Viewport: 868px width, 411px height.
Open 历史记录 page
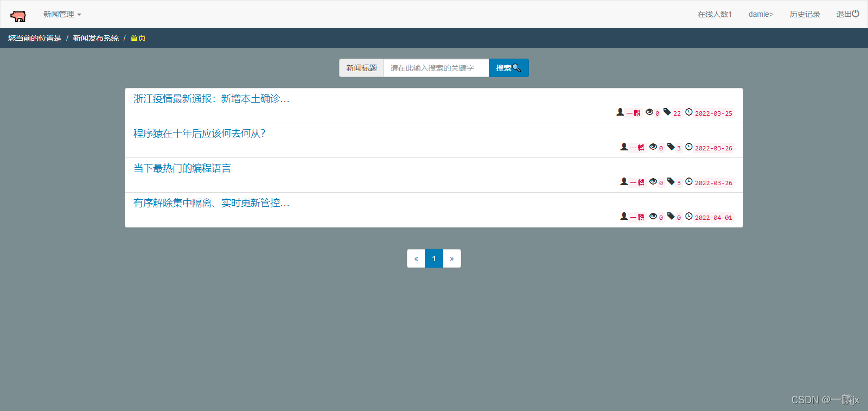(x=805, y=14)
